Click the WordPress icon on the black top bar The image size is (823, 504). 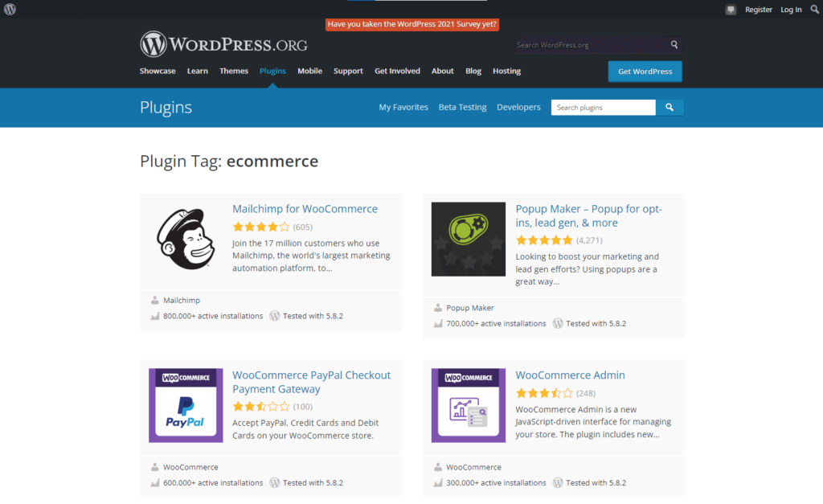click(x=9, y=9)
